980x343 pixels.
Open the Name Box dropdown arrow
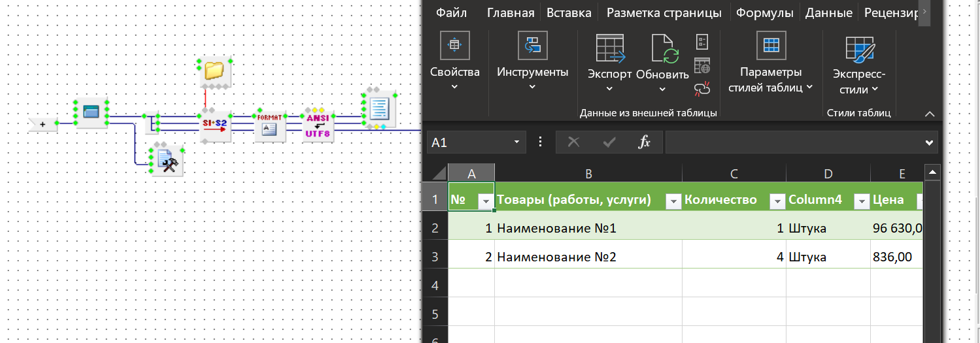click(516, 142)
